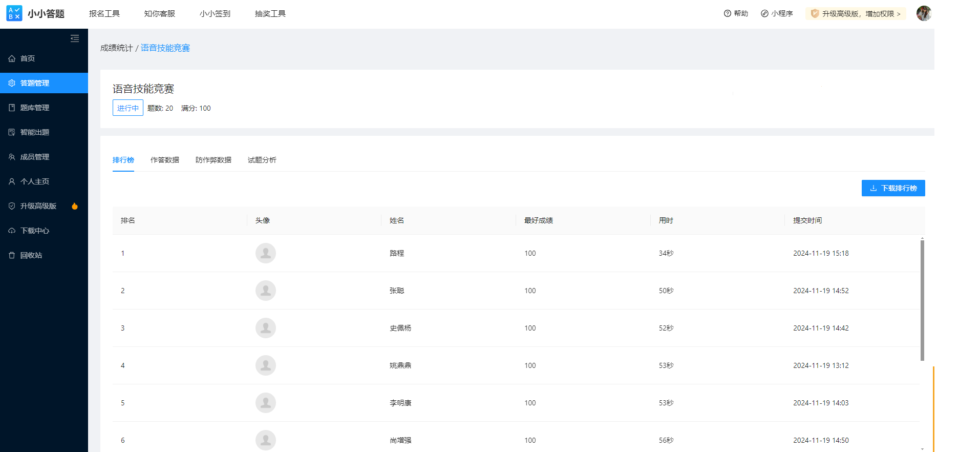Open the 小程序 option in header
980x452 pixels.
(777, 14)
